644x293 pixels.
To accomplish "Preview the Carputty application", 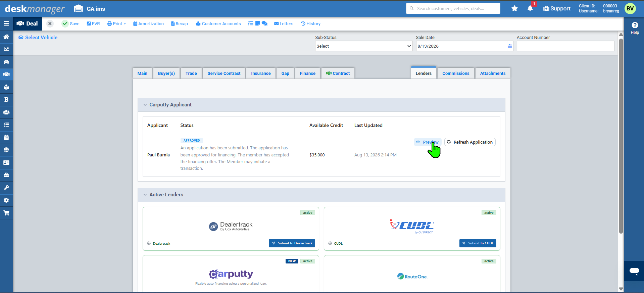I will [428, 142].
